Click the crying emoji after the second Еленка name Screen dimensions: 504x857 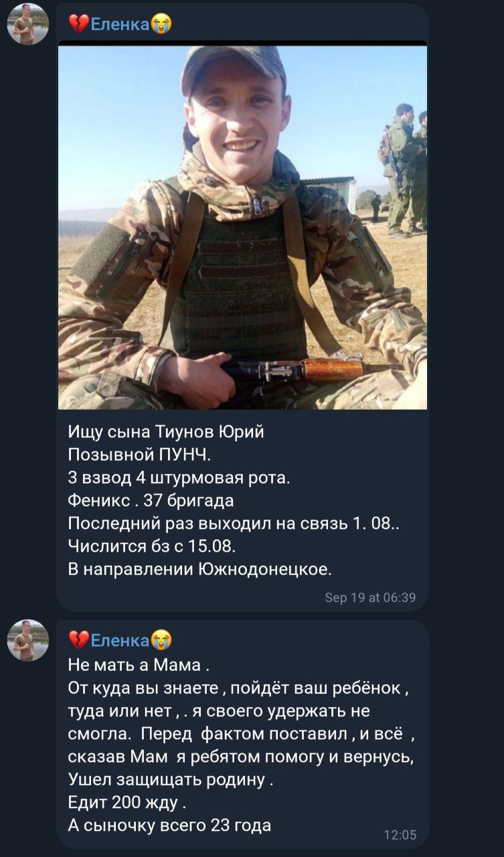(x=161, y=640)
